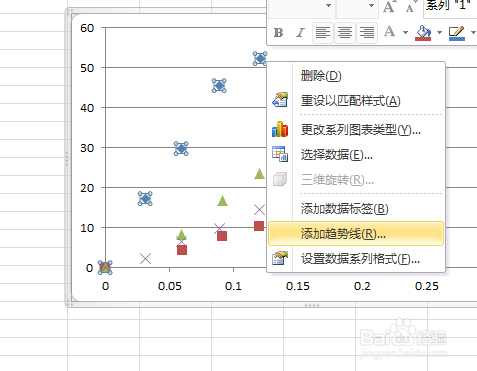Click the chart's left edge resize handle dots
477x371 pixels.
click(x=67, y=158)
